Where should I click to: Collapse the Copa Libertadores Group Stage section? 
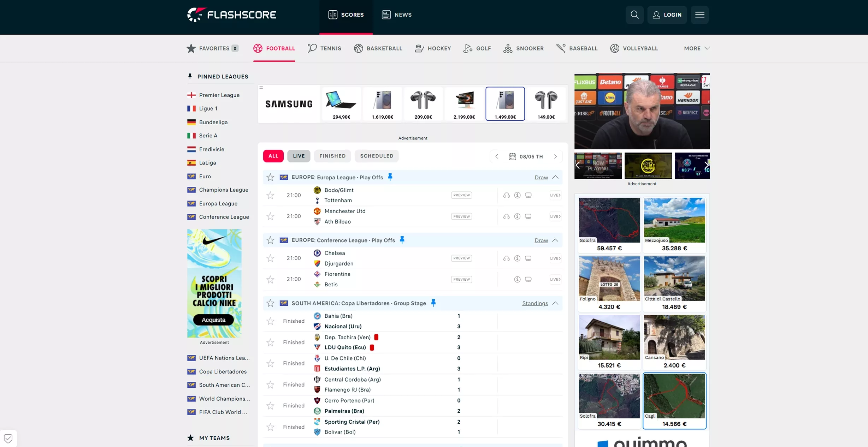tap(555, 303)
